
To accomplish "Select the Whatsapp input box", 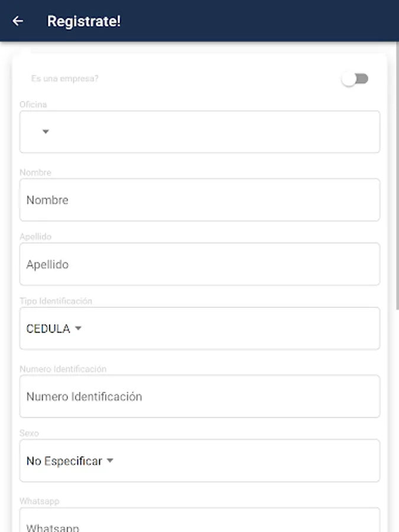I will coord(200,523).
